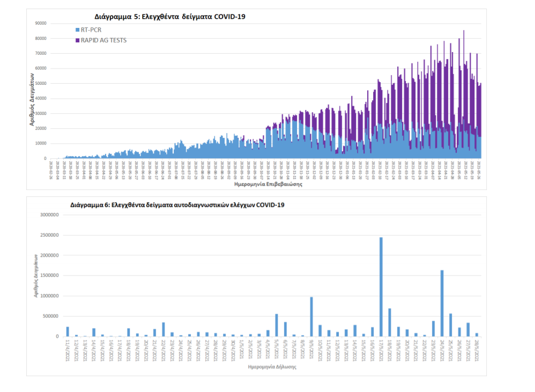
Task: Click the 9/5/2021 bar in chart 6
Action: 311,316
